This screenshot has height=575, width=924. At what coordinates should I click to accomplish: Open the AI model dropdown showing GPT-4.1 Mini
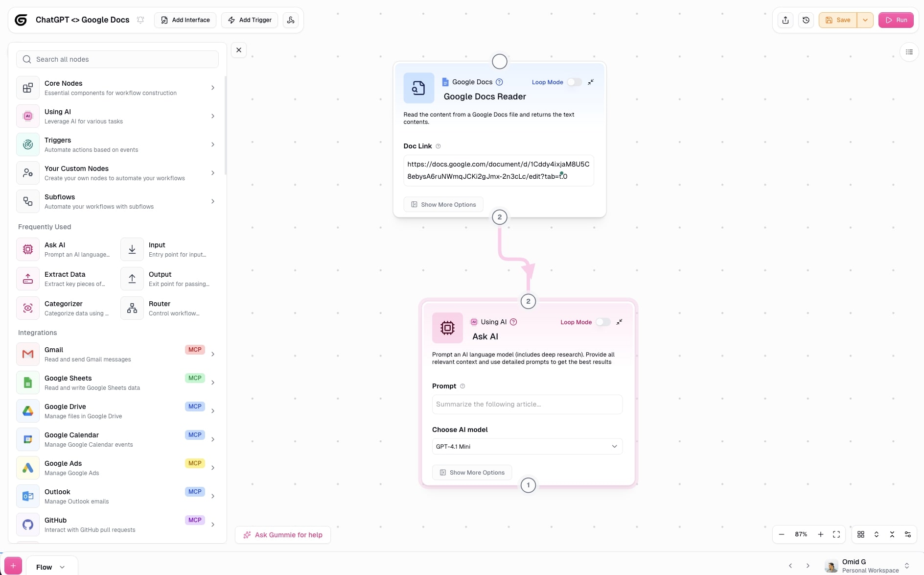click(x=527, y=446)
